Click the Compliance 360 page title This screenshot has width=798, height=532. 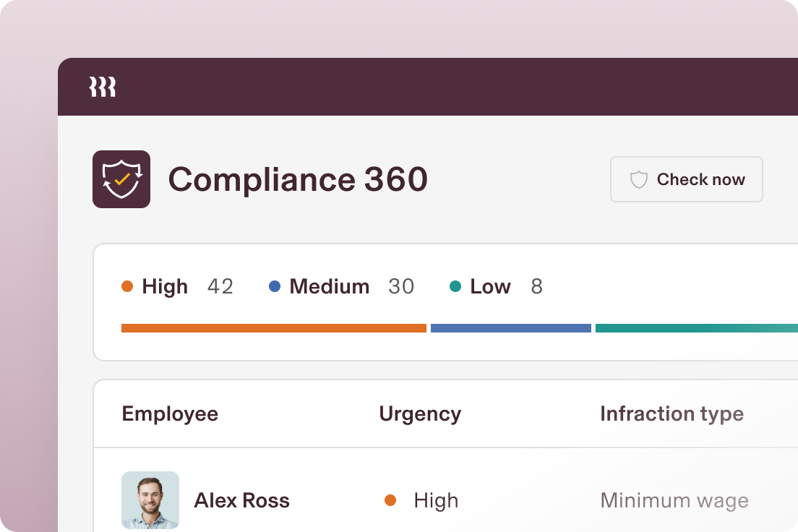[298, 179]
